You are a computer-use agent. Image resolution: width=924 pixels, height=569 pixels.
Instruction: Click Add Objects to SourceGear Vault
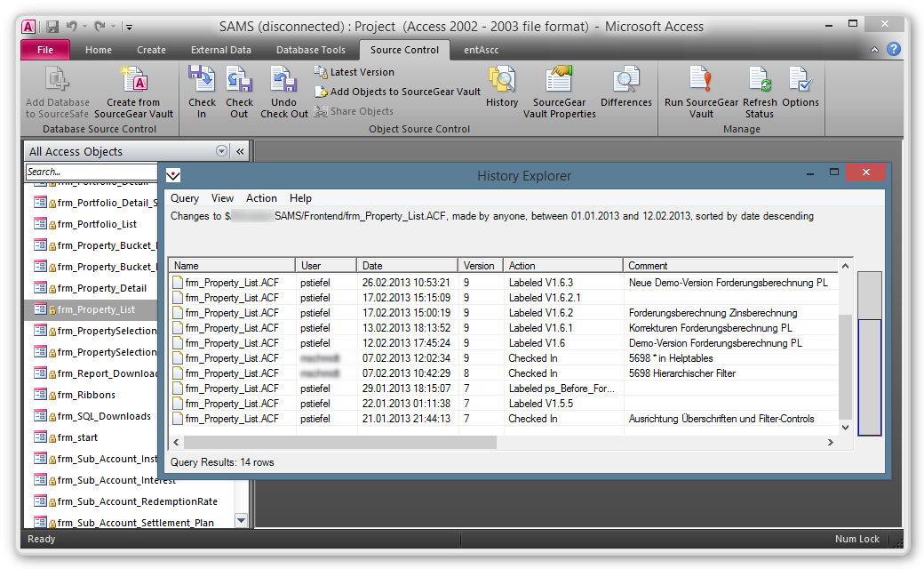click(x=398, y=92)
